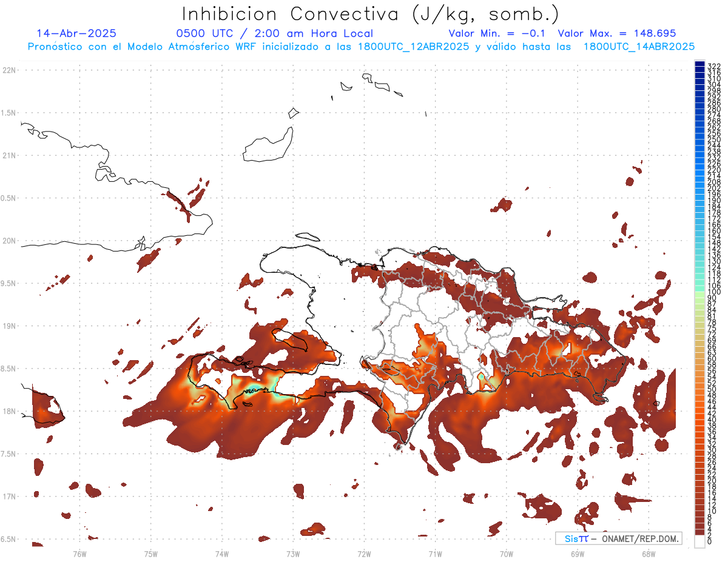Click the "72W" longitude label
The width and height of the screenshot is (728, 562).
[x=364, y=554]
